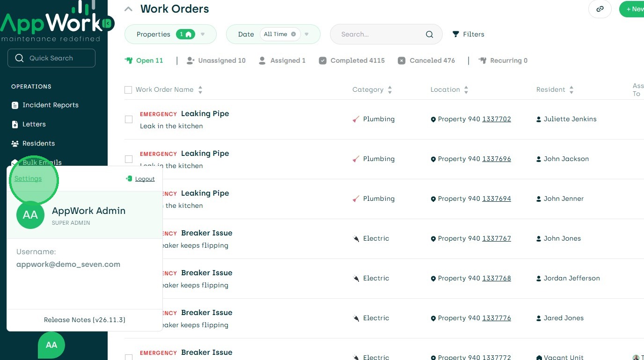Click the Logout door icon
644x360 pixels.
point(129,178)
